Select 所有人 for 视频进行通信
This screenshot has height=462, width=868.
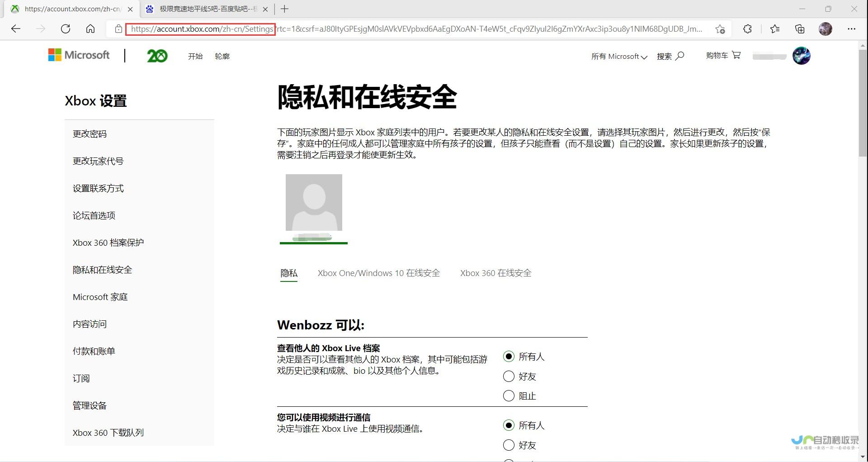[x=509, y=425]
